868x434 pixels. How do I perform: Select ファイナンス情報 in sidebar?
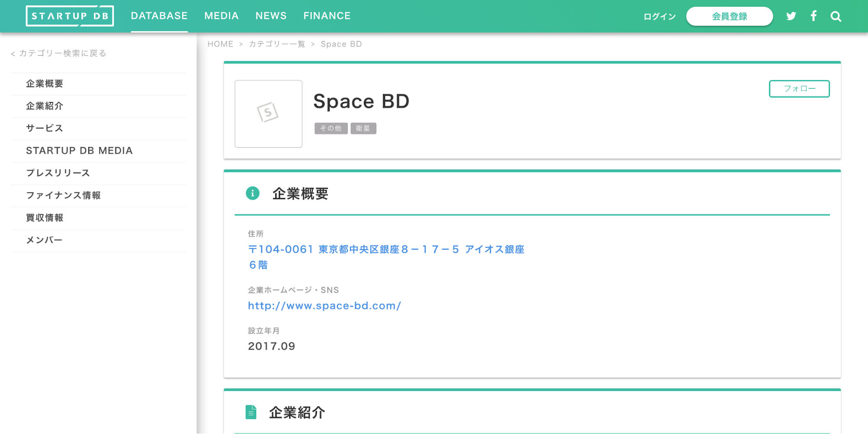[x=98, y=196]
